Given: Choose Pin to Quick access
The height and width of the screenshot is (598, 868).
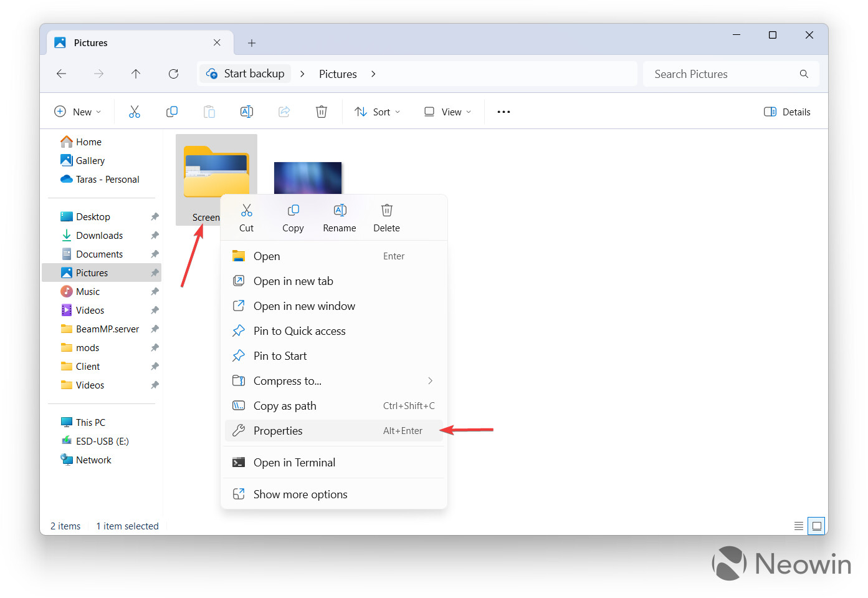Looking at the screenshot, I should tap(334, 331).
